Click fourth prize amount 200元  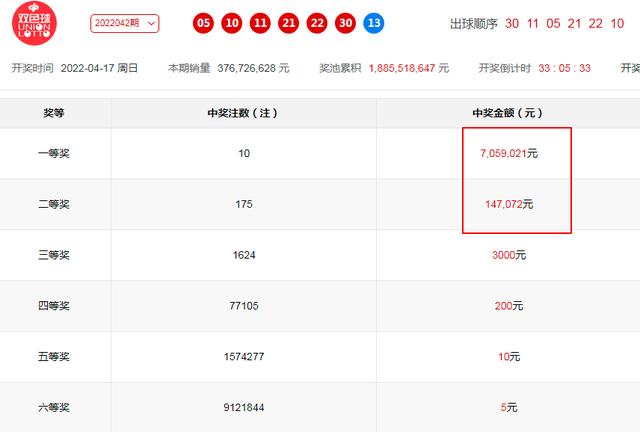click(x=509, y=306)
